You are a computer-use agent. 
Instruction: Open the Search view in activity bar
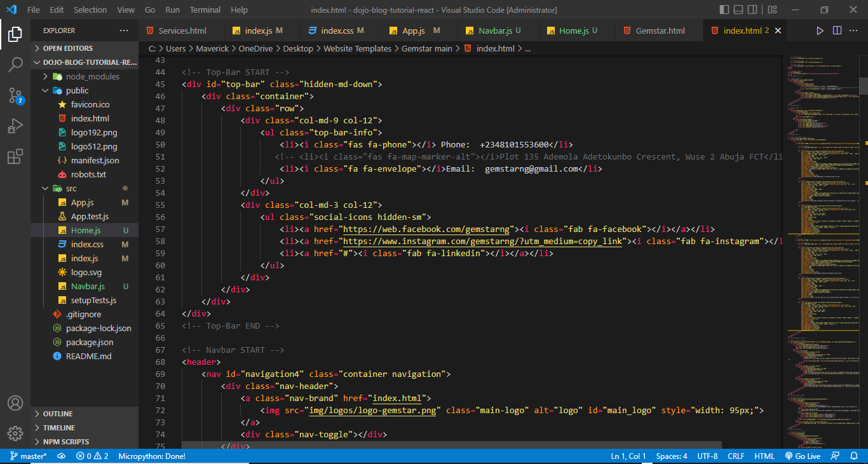point(15,64)
